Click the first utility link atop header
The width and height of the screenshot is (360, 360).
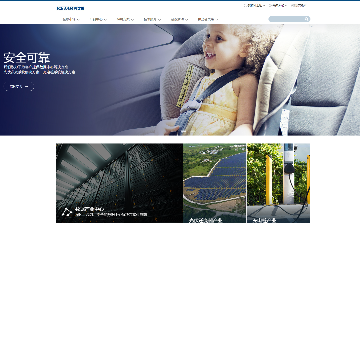coord(254,5)
